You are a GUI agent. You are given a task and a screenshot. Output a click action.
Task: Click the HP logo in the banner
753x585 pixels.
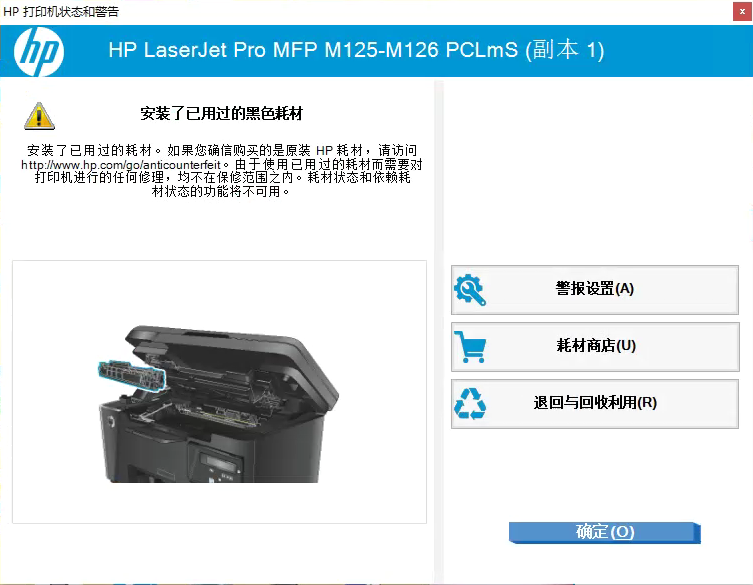(38, 51)
